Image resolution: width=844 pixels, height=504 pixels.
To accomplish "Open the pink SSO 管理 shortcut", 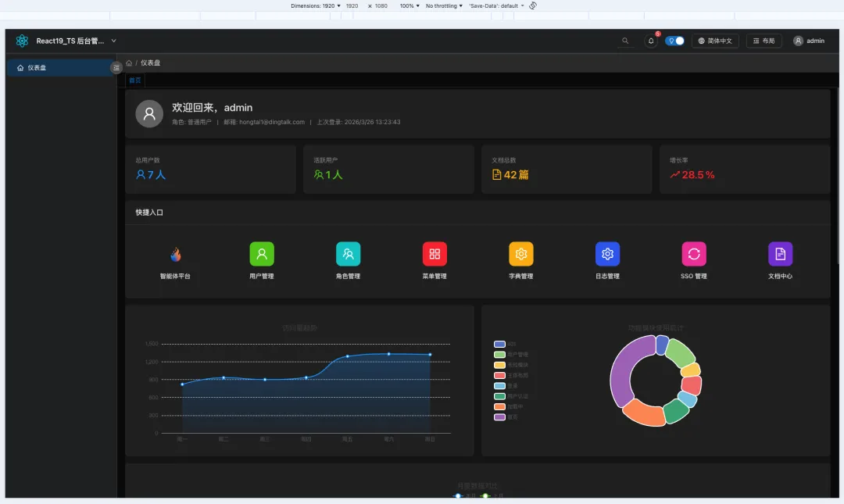I will [x=694, y=254].
